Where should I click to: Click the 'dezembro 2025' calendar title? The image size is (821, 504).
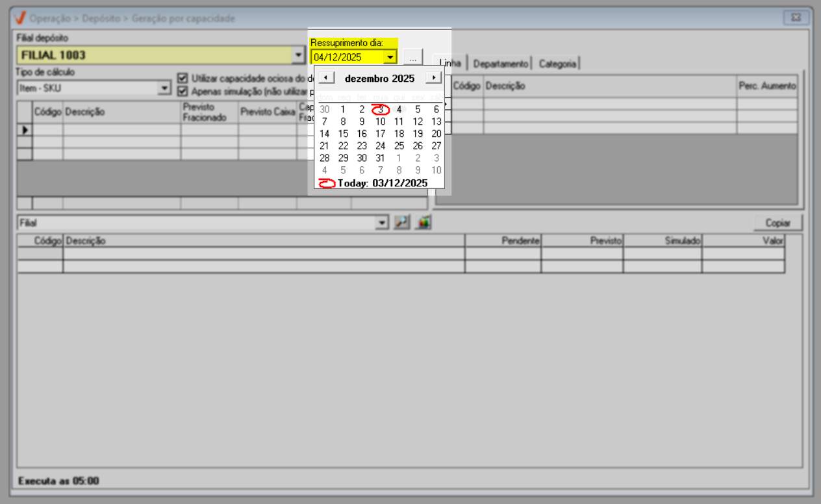[x=379, y=79]
